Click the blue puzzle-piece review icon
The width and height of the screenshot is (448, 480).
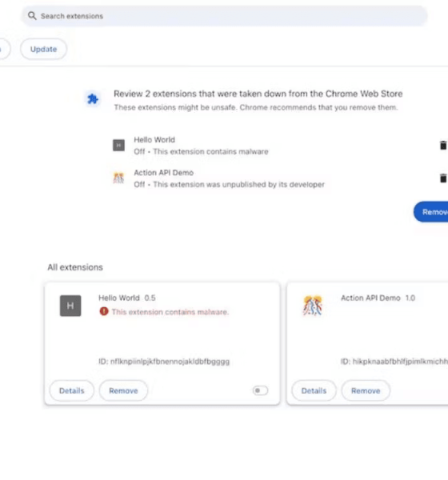click(x=93, y=99)
